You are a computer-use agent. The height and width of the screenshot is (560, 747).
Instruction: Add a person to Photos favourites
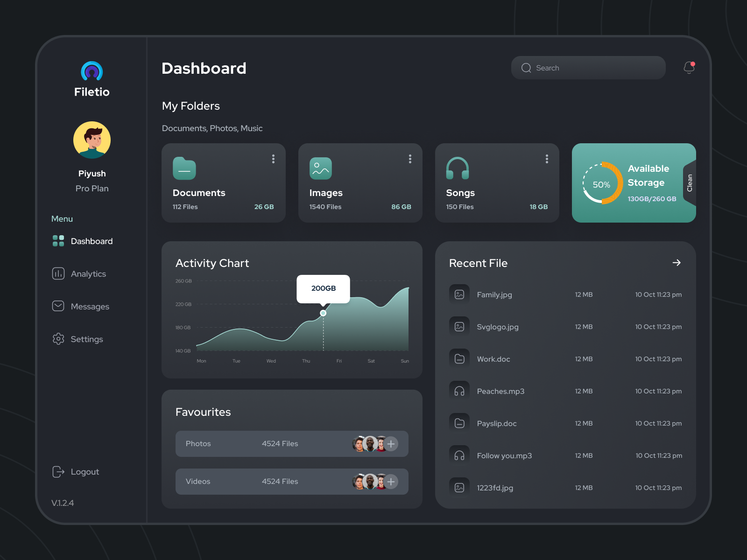pos(391,444)
